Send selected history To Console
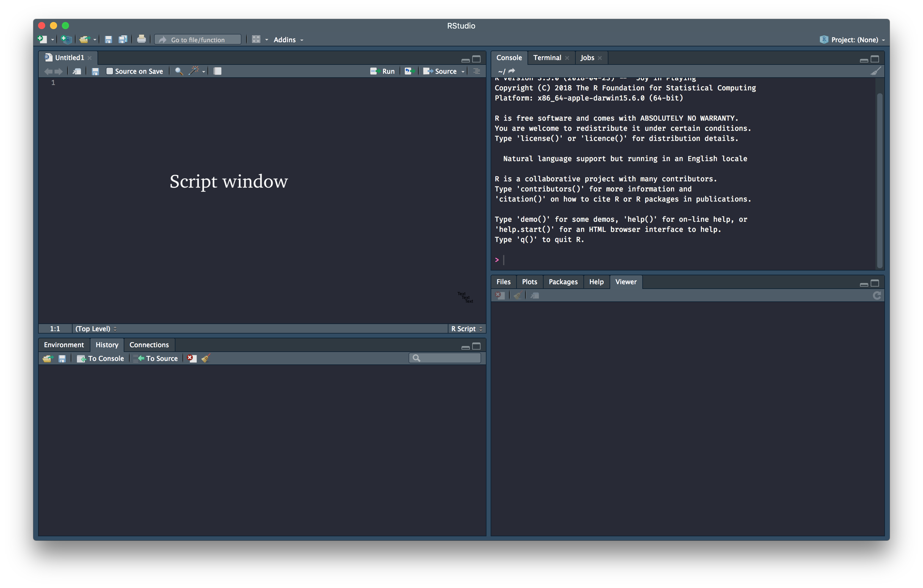 tap(101, 359)
